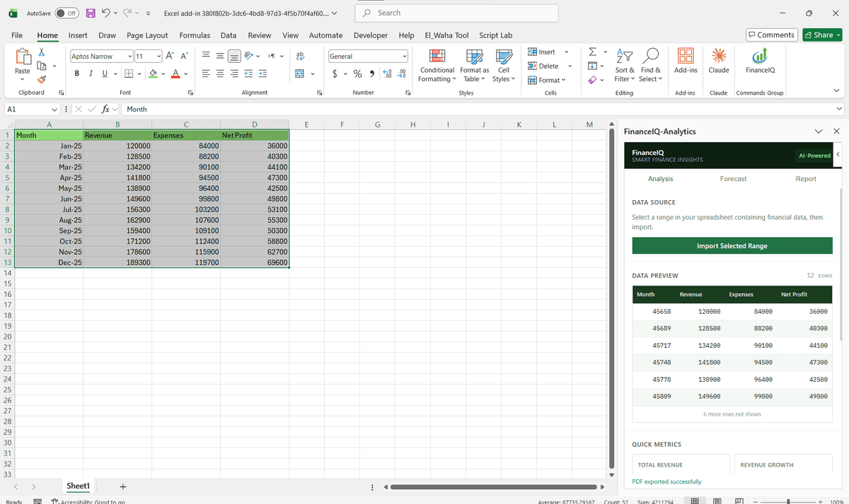
Task: Click the horizontal sheet scrollbar
Action: [x=492, y=486]
